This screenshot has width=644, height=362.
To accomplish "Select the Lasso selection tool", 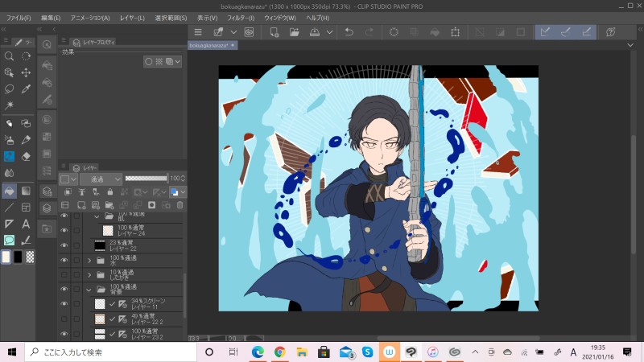I will coord(9,89).
